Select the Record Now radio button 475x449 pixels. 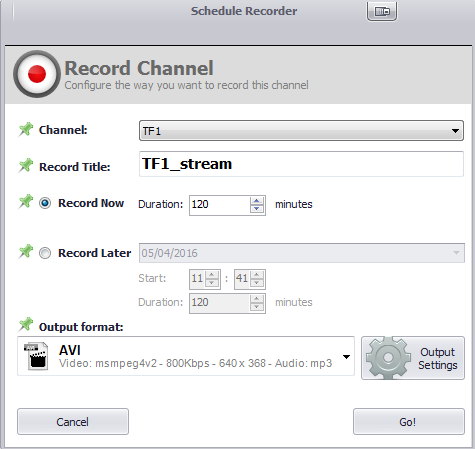[45, 203]
